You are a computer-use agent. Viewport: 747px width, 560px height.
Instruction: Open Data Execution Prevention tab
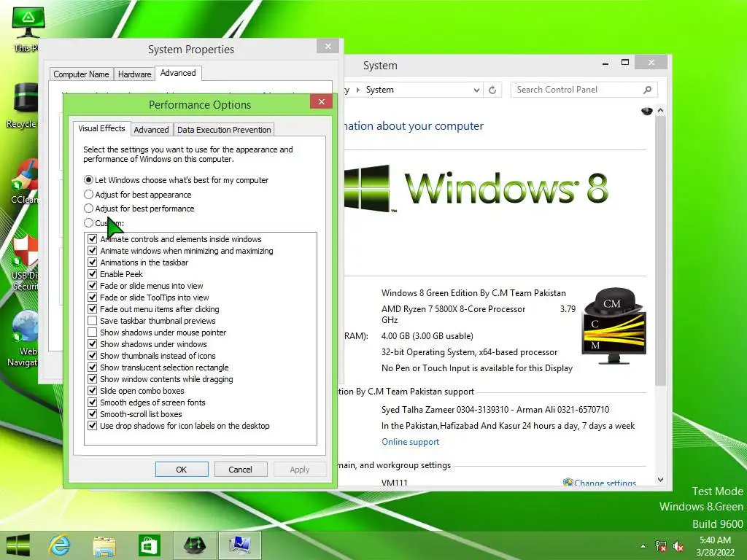[x=224, y=130]
